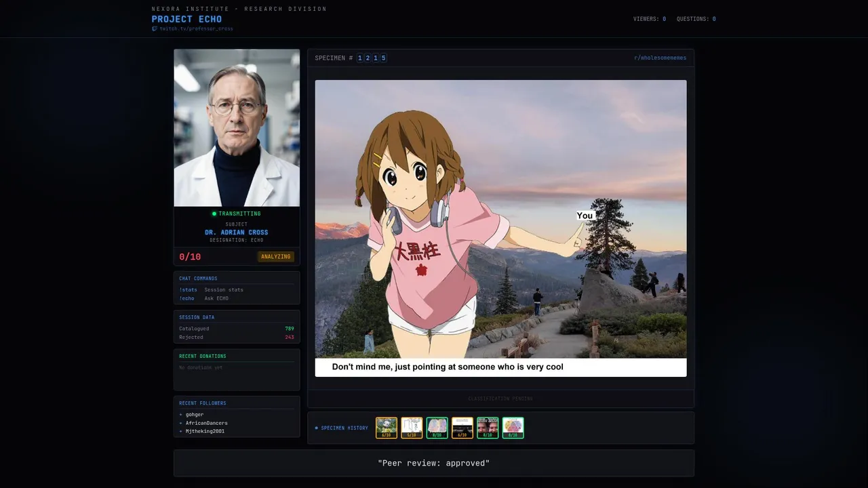Click the ANALYZING status badge
This screenshot has width=868, height=488.
pos(276,257)
